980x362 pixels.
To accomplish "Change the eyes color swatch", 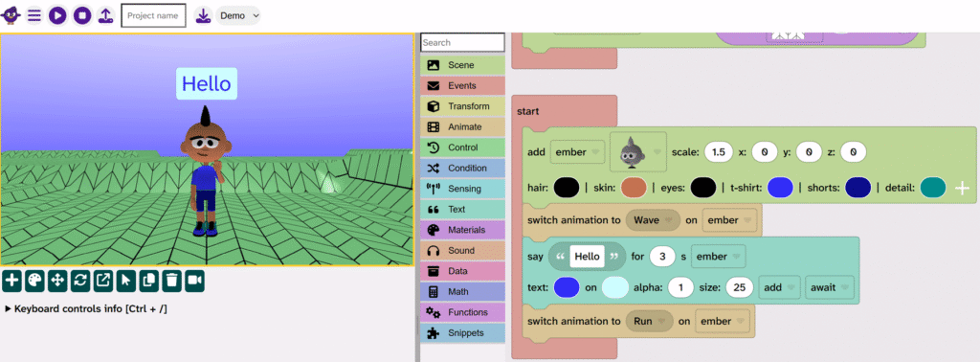I will [703, 188].
